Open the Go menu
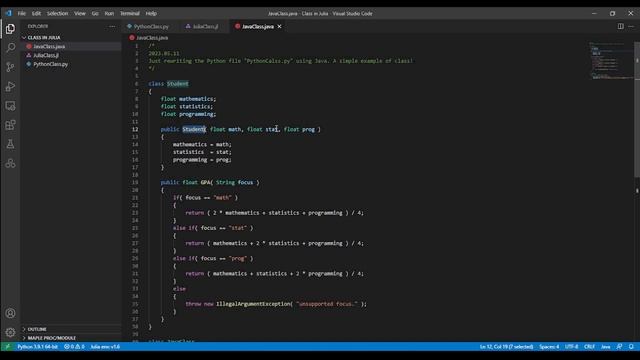This screenshot has height=360, width=640. (x=95, y=13)
